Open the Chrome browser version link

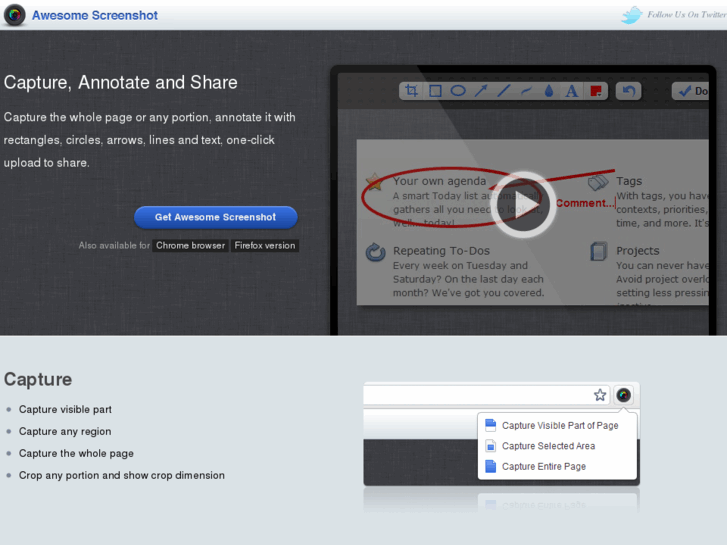[x=190, y=245]
